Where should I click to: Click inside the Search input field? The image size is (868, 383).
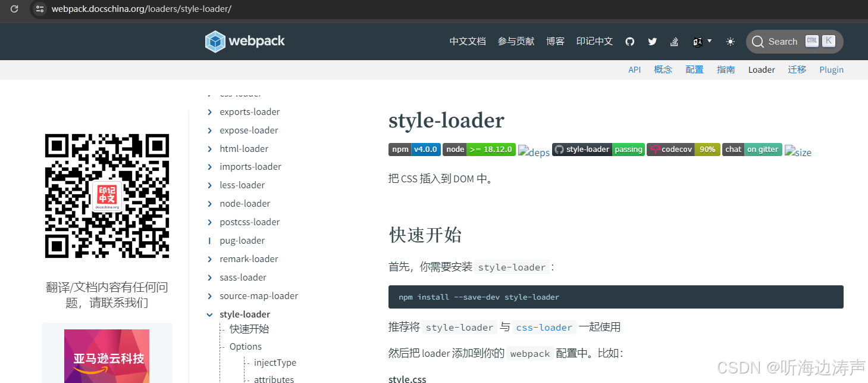tap(784, 41)
